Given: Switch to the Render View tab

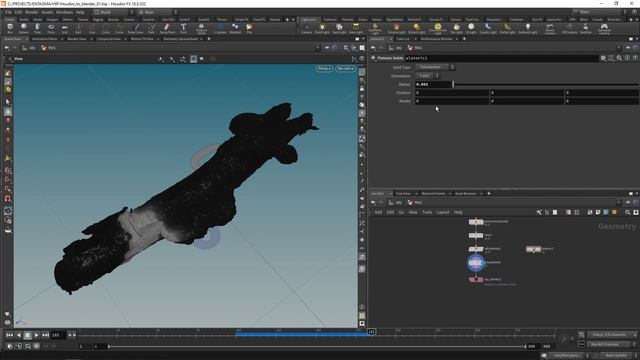Looking at the screenshot, I should (77, 39).
